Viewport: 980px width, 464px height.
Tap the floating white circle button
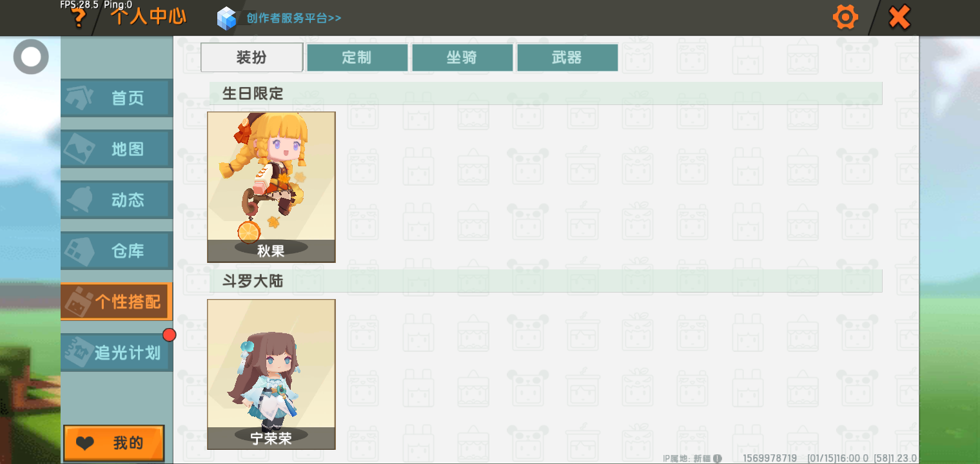pyautogui.click(x=31, y=57)
